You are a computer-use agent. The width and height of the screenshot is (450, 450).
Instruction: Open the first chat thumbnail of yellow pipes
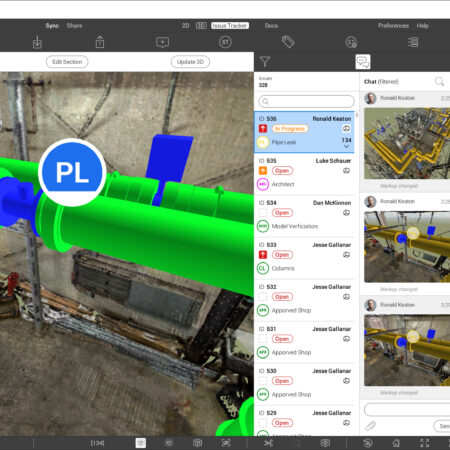click(x=407, y=143)
